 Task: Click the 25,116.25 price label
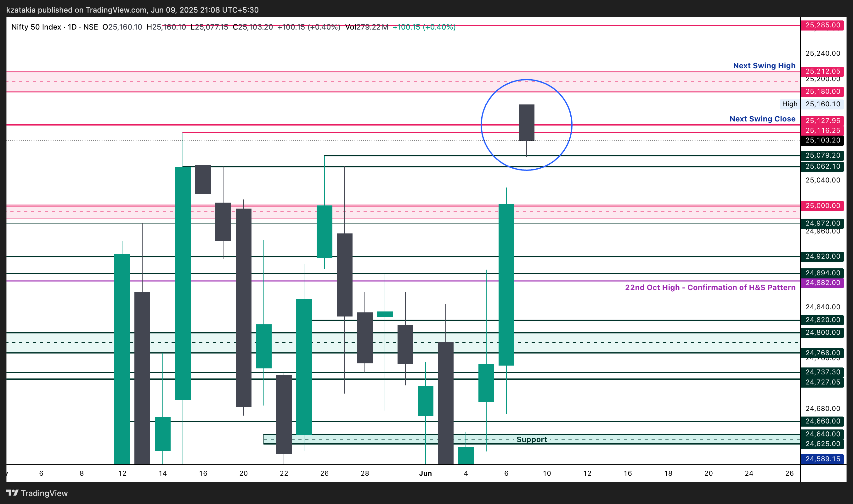822,131
